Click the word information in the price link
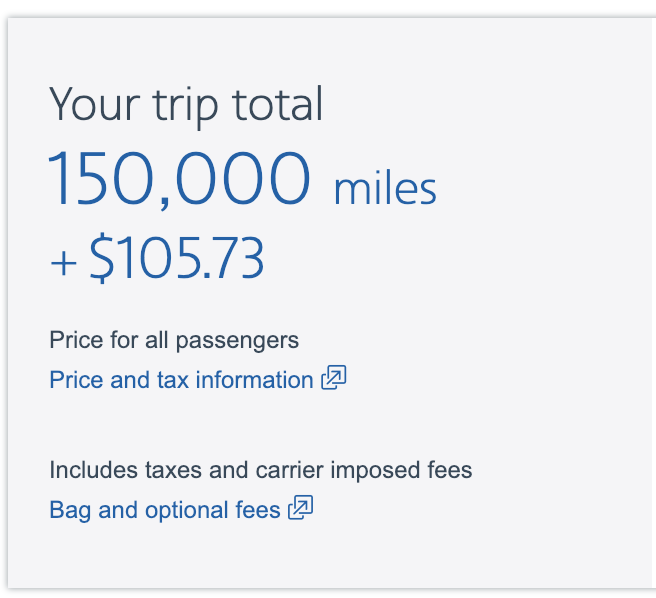 (x=254, y=380)
